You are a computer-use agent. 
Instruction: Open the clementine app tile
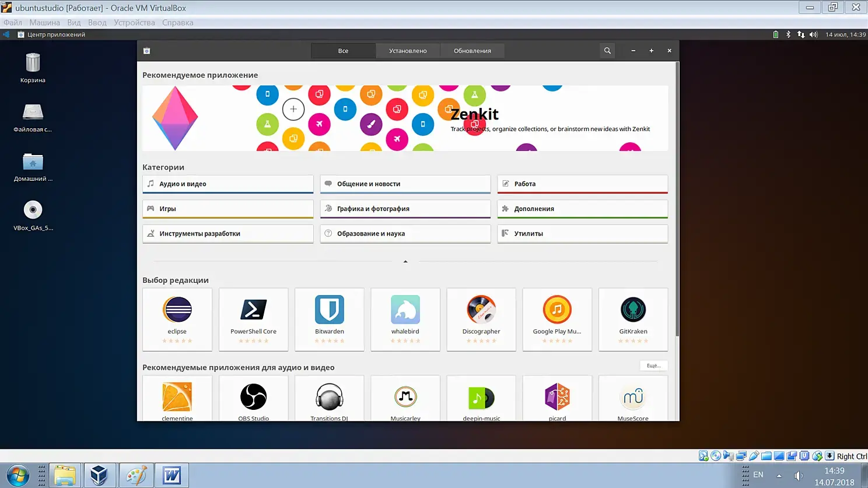click(x=177, y=399)
